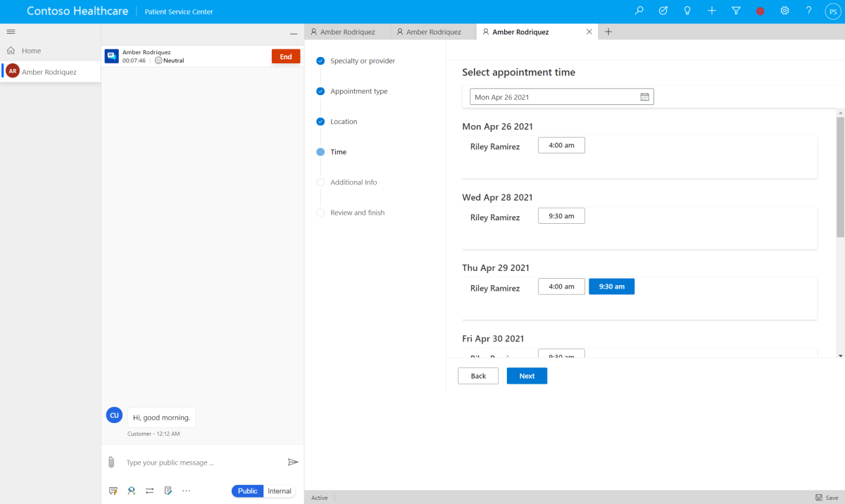Click the appointment list scrollbar thumb
This screenshot has height=504, width=845.
tap(840, 177)
